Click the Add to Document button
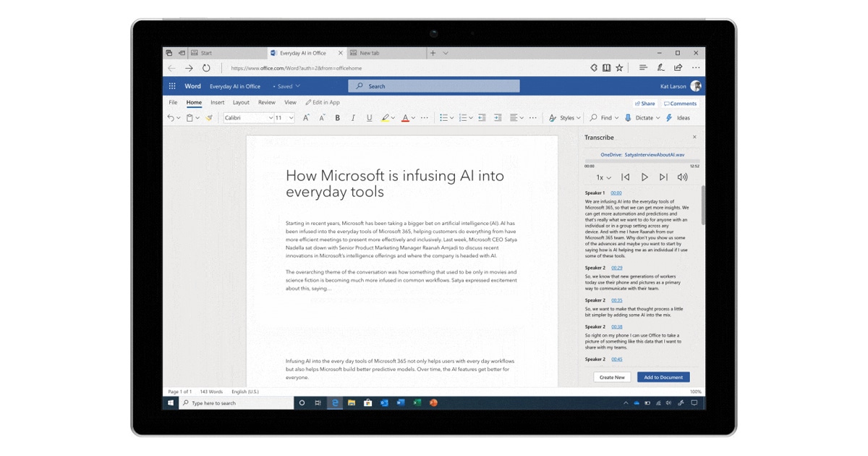868x456 pixels. click(x=663, y=376)
